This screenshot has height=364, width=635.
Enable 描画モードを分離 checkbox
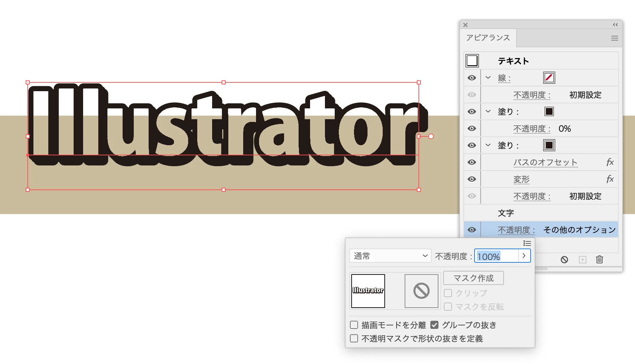pyautogui.click(x=354, y=325)
